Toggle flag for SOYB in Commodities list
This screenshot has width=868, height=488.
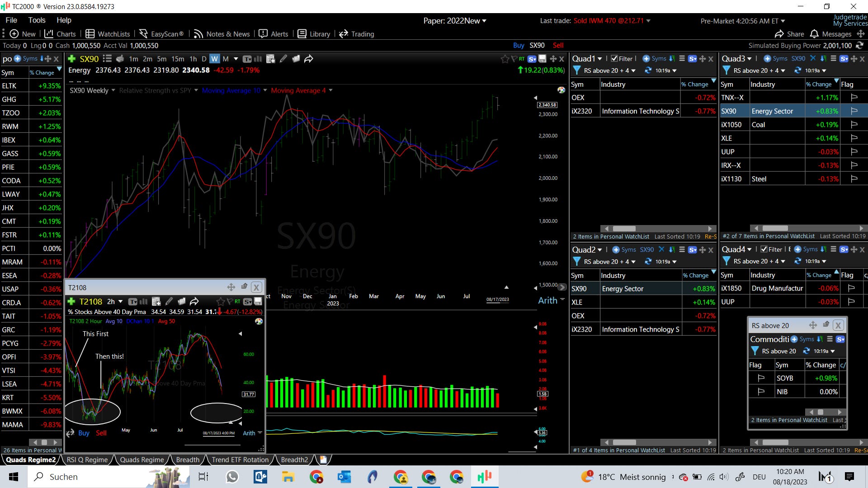[x=761, y=378]
